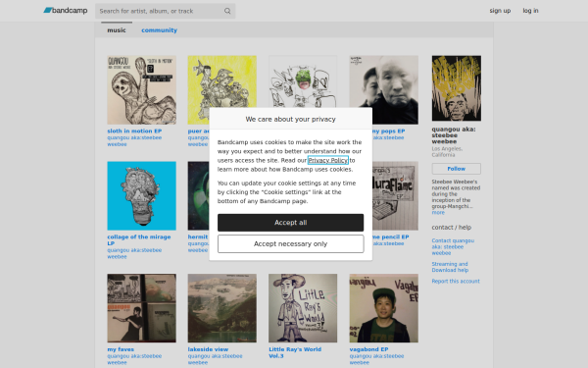Open the vagabond EP album cover
Image resolution: width=588 pixels, height=368 pixels.
coord(384,308)
